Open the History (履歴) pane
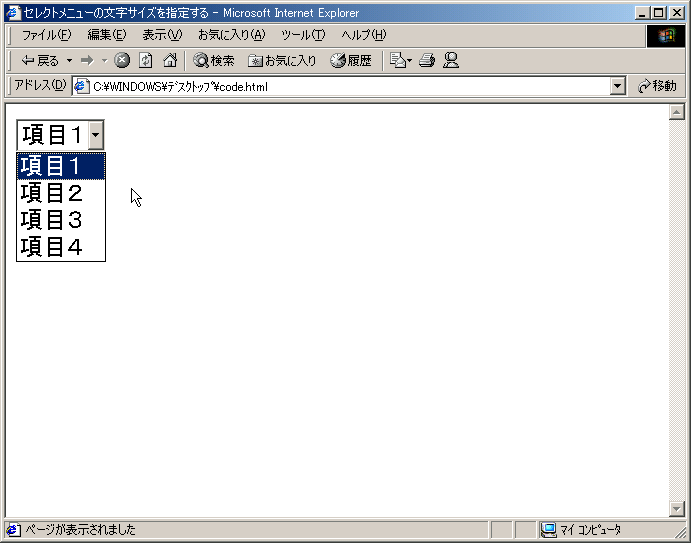 [x=351, y=60]
